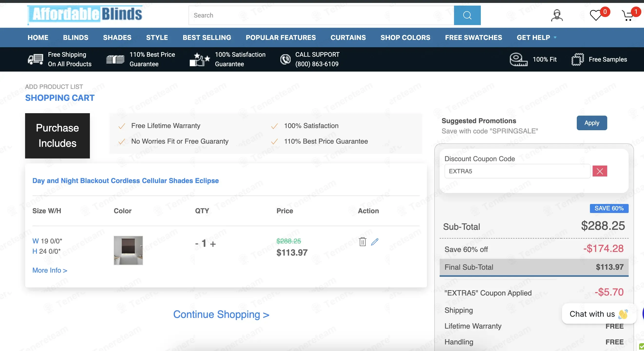Click the 110% Best Price Guarantee banner text
Viewport: 644px width, 351px height.
click(x=152, y=59)
